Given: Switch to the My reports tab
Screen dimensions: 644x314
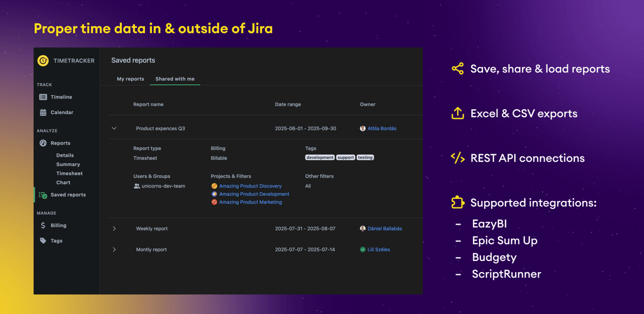Looking at the screenshot, I should click(130, 79).
